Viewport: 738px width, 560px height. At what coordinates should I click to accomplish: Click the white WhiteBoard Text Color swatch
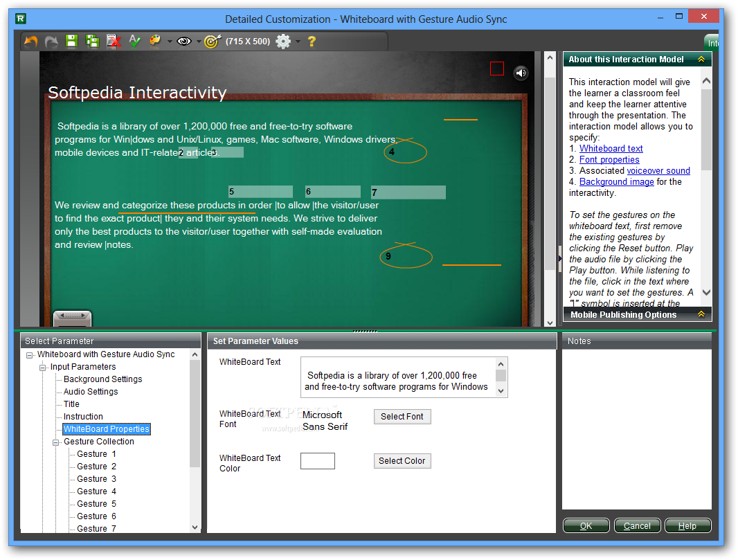tap(318, 461)
